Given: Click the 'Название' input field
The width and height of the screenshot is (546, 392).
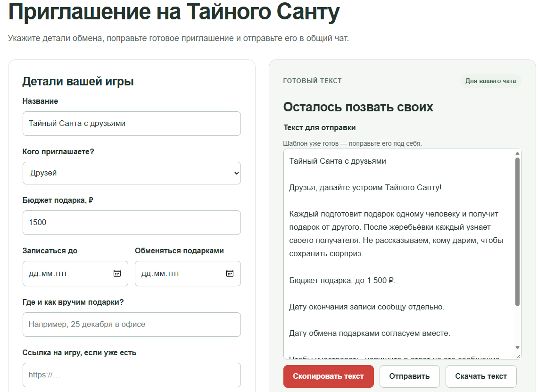Looking at the screenshot, I should point(132,124).
